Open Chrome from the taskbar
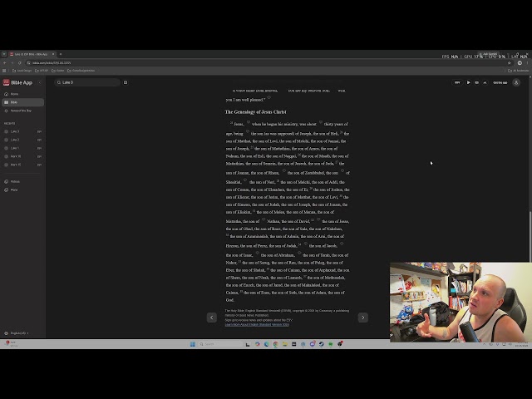532x399 pixels. click(x=275, y=344)
